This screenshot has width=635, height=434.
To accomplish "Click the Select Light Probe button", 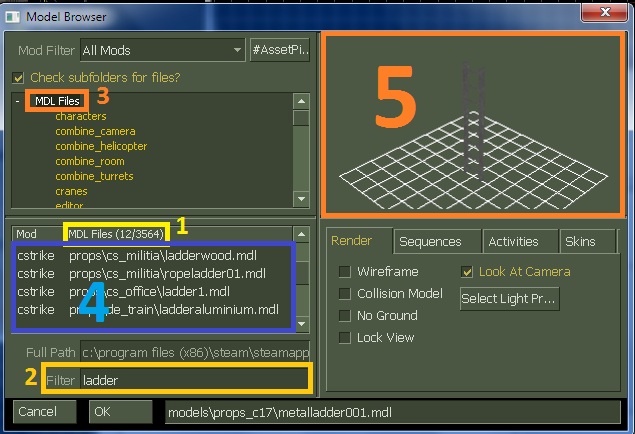I will click(x=508, y=298).
